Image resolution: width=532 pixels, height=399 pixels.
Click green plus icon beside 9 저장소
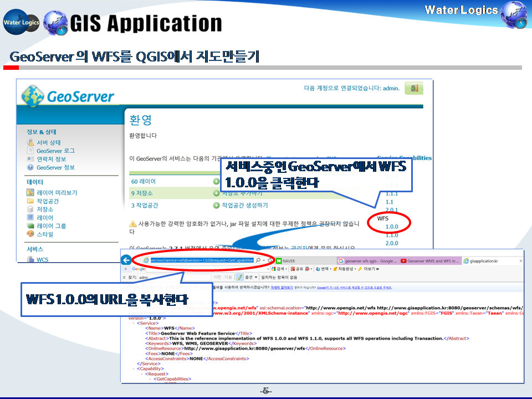point(216,193)
